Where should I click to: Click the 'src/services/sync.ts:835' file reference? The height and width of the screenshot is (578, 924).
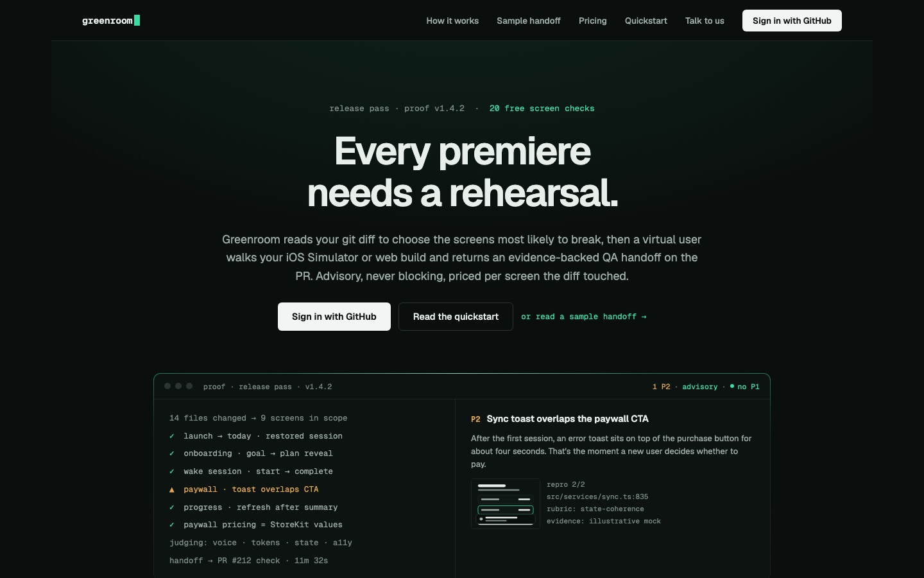click(597, 497)
